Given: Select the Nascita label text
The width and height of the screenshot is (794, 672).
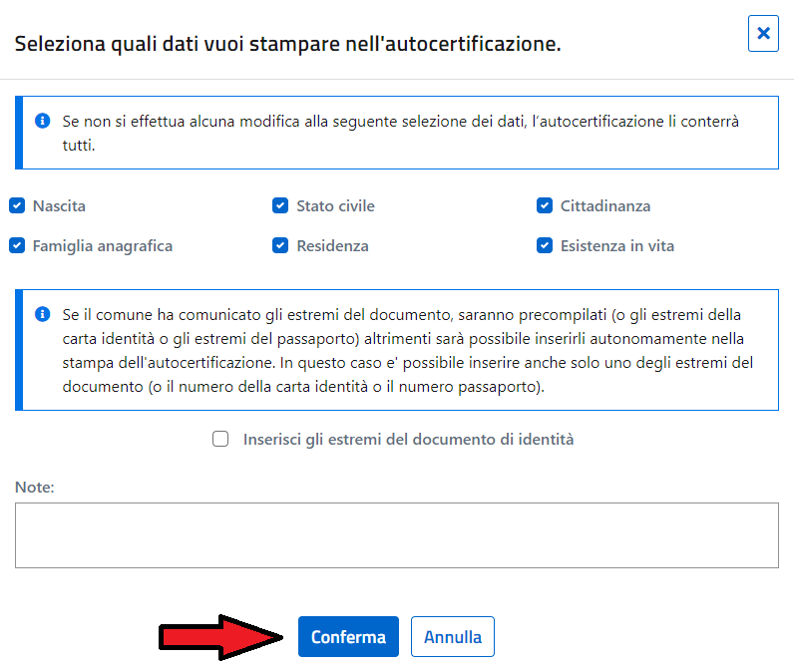Looking at the screenshot, I should tap(59, 206).
